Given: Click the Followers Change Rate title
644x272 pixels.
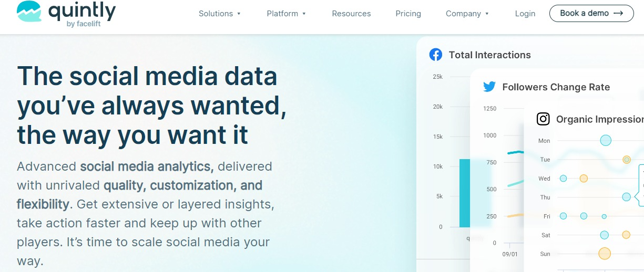Looking at the screenshot, I should click(x=556, y=87).
